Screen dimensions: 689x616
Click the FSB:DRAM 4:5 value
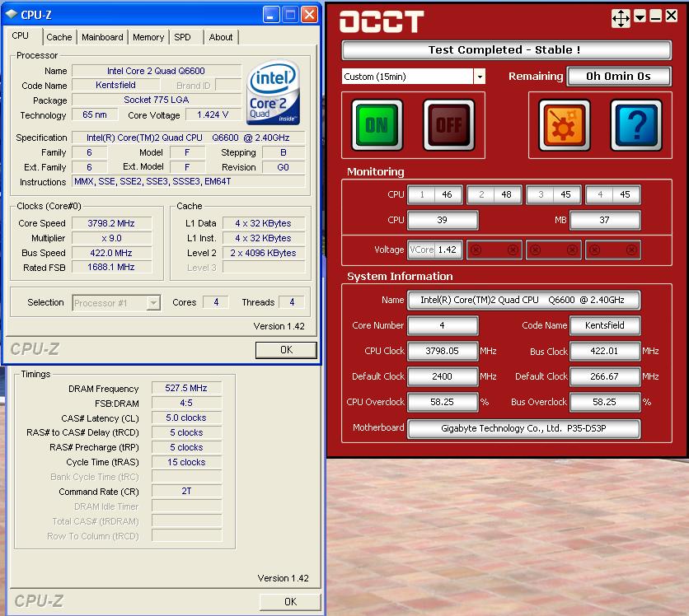tap(186, 403)
